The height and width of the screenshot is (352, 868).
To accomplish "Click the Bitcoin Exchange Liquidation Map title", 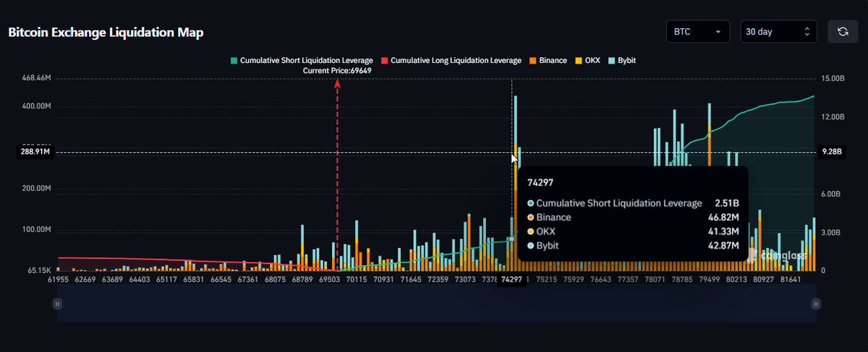I will pyautogui.click(x=106, y=33).
